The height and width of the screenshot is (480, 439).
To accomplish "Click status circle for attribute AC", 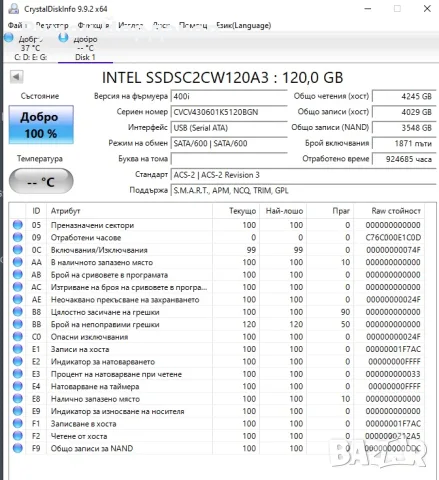I will 18,287.
